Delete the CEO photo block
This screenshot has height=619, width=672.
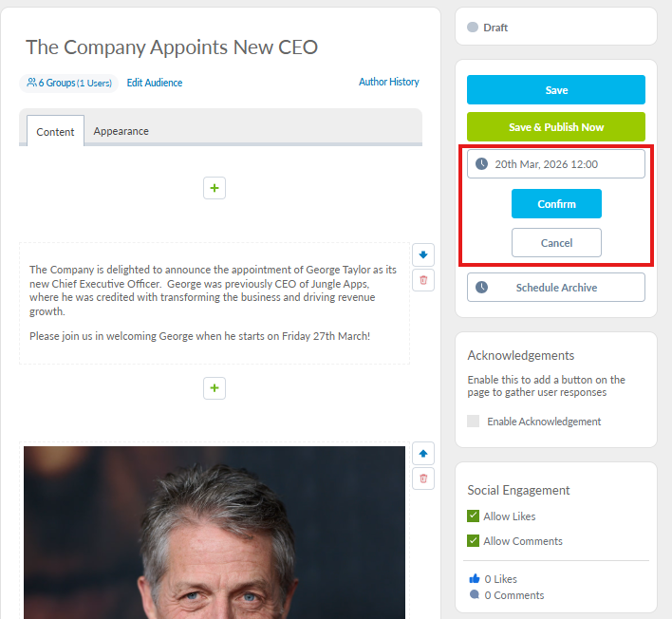pyautogui.click(x=423, y=478)
